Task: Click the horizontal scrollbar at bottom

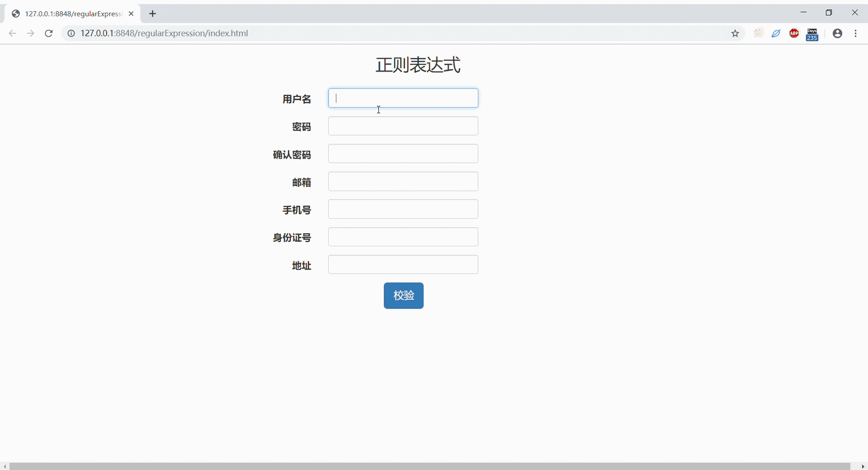Action: coord(429,466)
